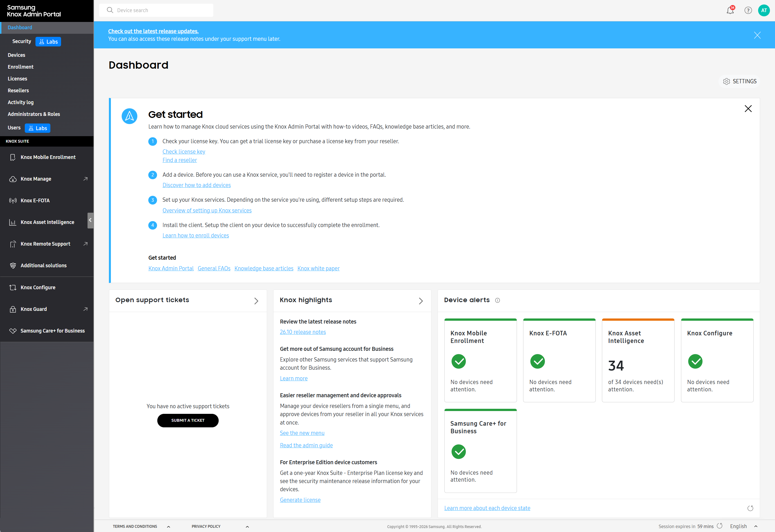The width and height of the screenshot is (775, 532).
Task: Open the AT user avatar menu
Action: pyautogui.click(x=764, y=10)
